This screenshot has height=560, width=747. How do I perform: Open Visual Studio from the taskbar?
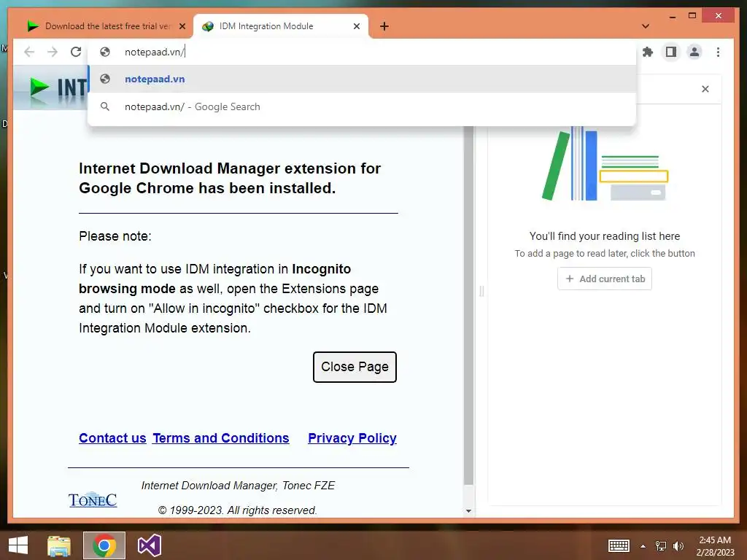[x=149, y=545]
